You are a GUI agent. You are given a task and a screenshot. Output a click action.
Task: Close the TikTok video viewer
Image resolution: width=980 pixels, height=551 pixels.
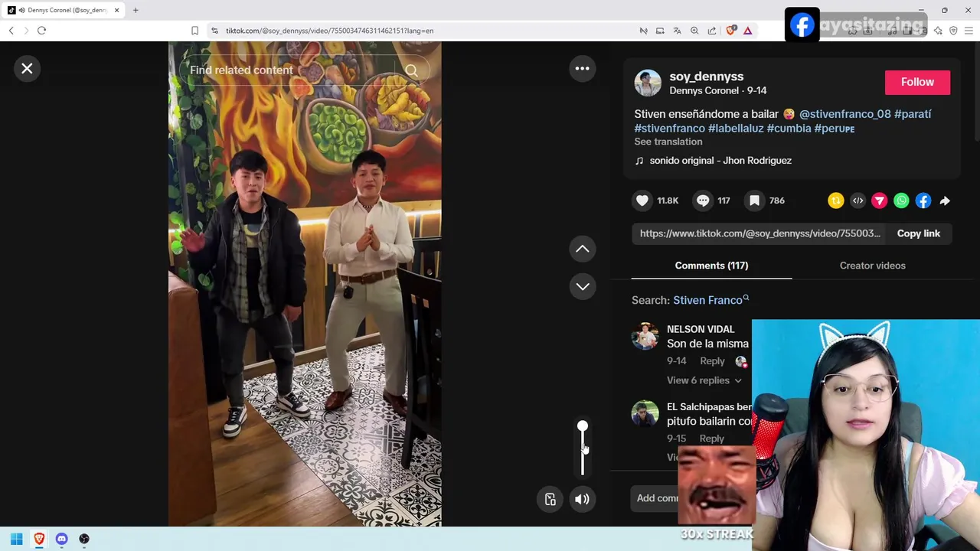point(27,69)
